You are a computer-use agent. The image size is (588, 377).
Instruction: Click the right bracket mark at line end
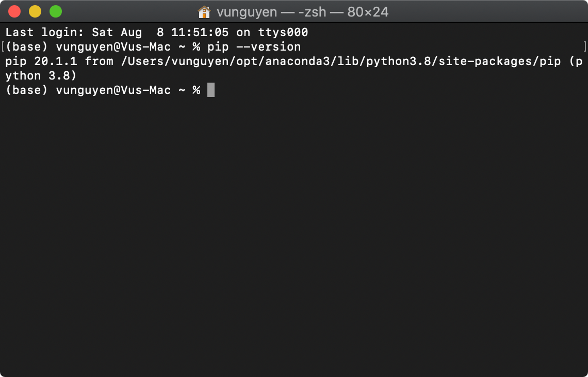584,46
